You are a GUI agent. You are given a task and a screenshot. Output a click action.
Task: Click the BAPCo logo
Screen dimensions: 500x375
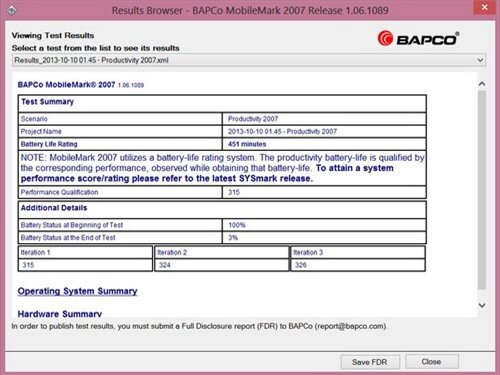point(418,39)
